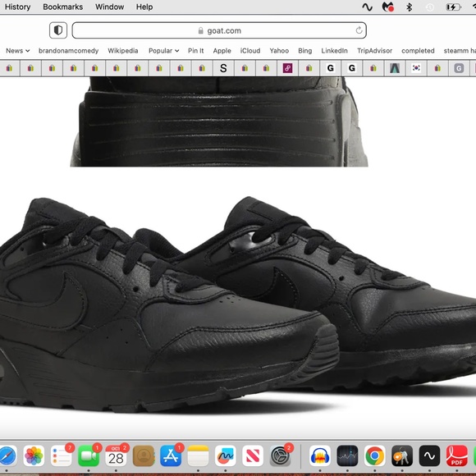
Task: Switch to the Korean flag tab
Action: 416,68
